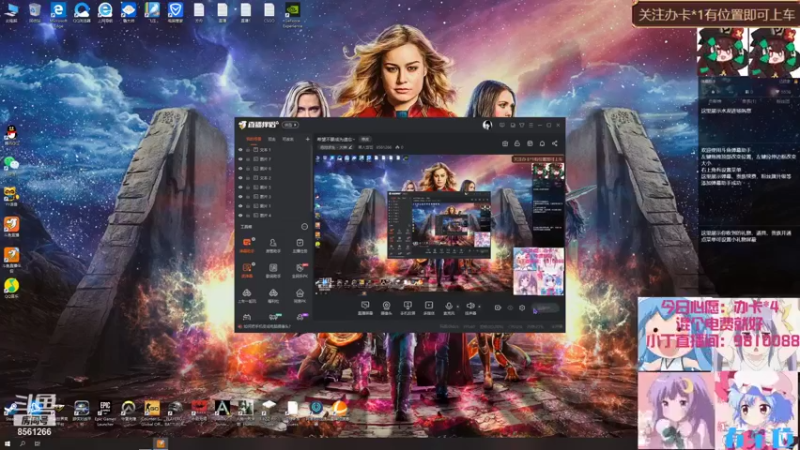Toggle the eye icon on the 图片 6 row
The width and height of the screenshot is (800, 450).
[x=240, y=168]
